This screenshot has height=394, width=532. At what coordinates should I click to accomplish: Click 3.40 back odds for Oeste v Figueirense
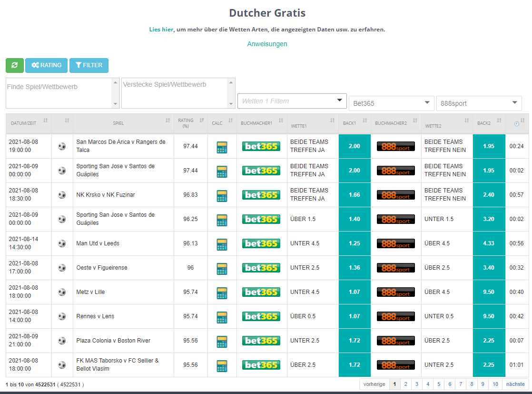tap(489, 268)
